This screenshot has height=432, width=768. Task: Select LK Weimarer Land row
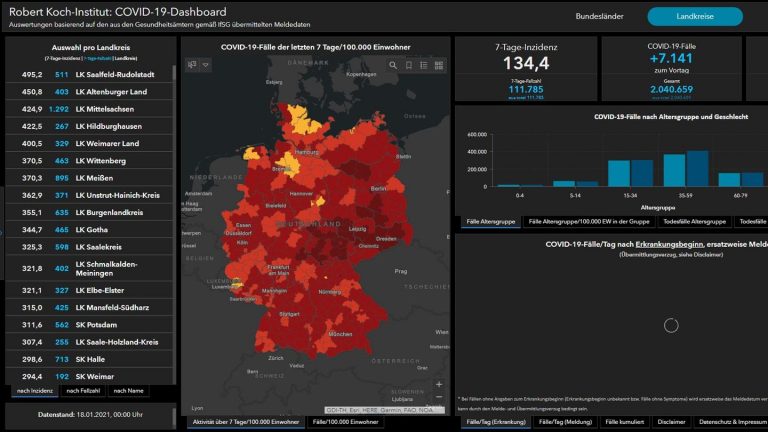click(x=89, y=144)
